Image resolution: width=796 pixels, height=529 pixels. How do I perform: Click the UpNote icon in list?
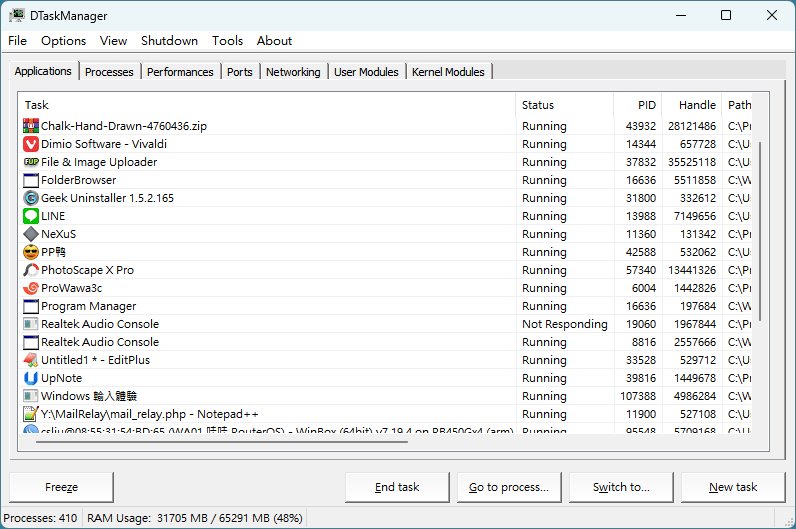tap(31, 378)
